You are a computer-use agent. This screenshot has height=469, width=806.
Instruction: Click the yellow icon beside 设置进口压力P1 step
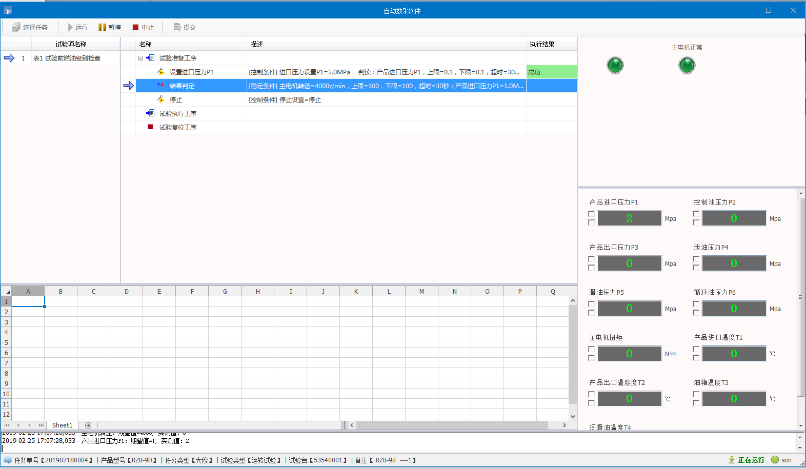(161, 71)
